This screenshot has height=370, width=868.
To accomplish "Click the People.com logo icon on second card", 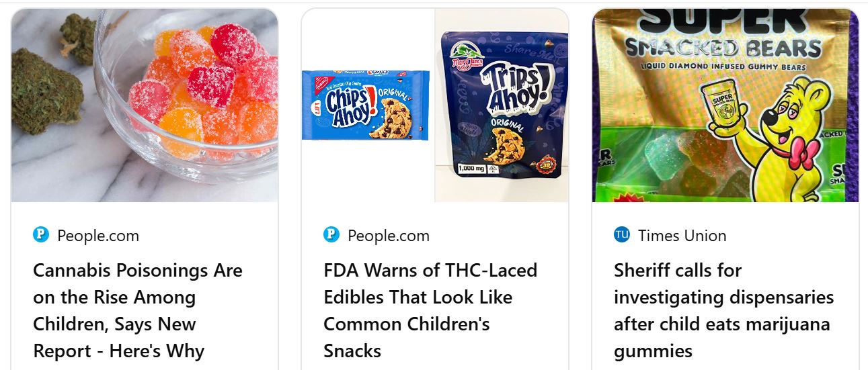I will tap(331, 235).
